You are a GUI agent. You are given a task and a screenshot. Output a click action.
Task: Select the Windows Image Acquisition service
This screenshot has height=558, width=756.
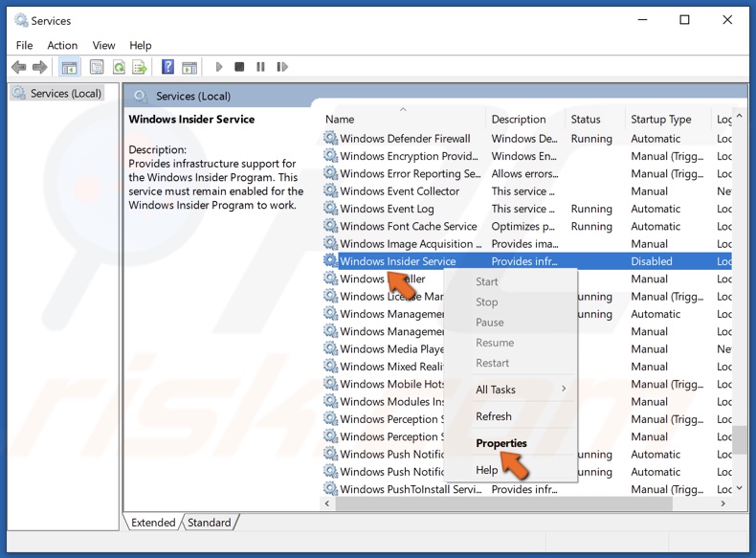tap(526, 243)
